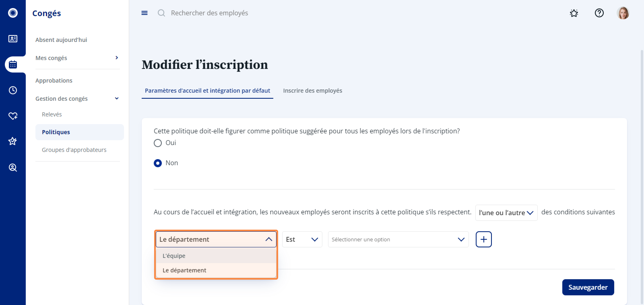The width and height of the screenshot is (644, 305).
Task: Switch to Inscrire des employés tab
Action: [x=313, y=91]
